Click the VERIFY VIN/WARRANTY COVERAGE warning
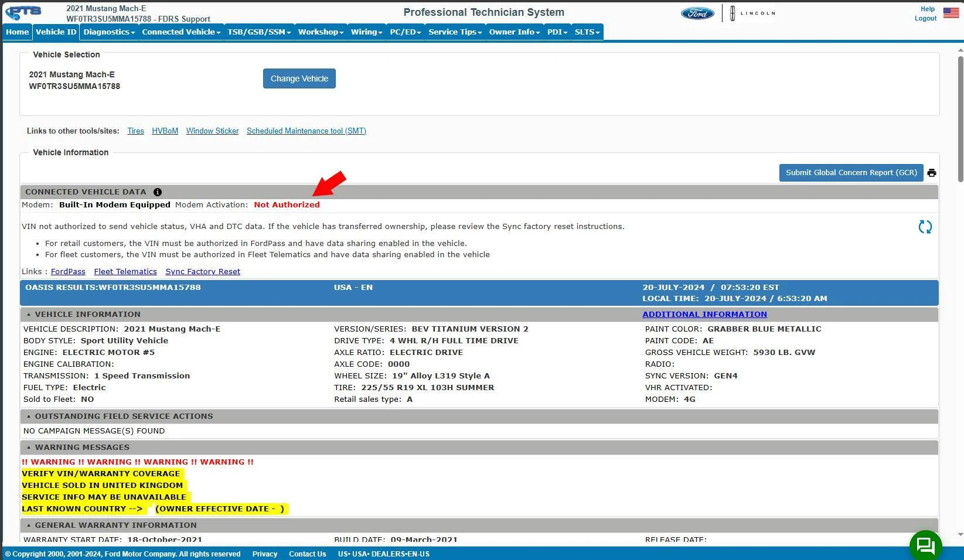Image resolution: width=964 pixels, height=560 pixels. tap(101, 474)
